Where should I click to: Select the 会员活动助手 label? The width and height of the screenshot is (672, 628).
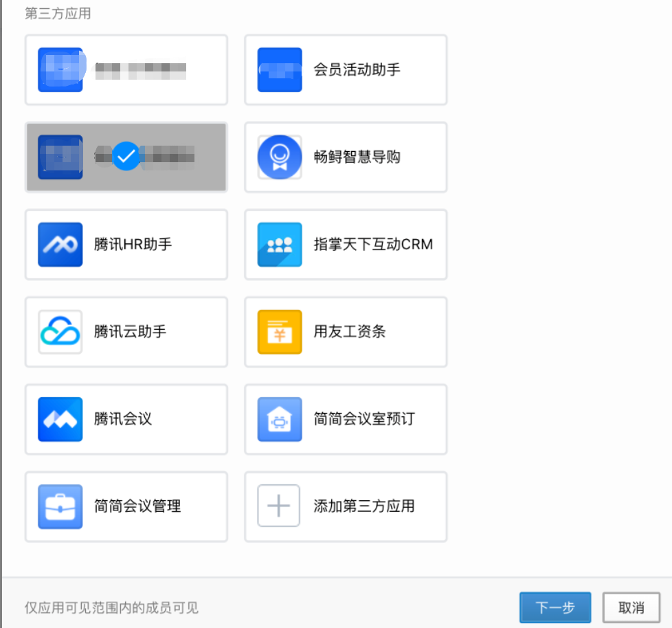[357, 69]
